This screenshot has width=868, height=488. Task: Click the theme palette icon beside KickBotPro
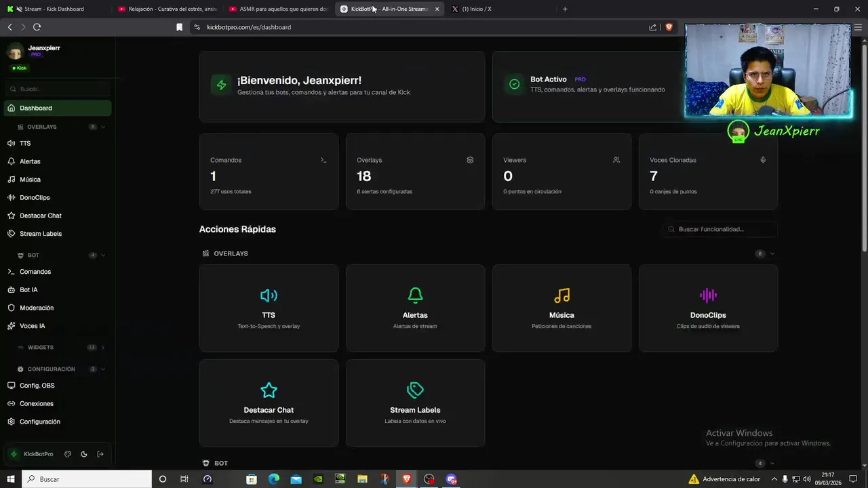point(68,454)
